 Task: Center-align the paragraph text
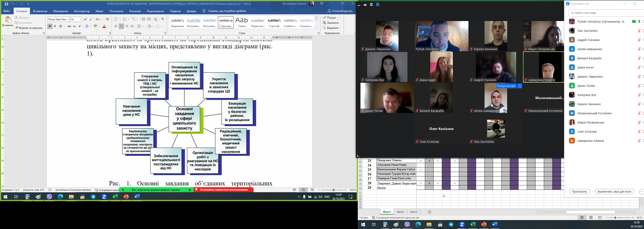tap(121, 26)
